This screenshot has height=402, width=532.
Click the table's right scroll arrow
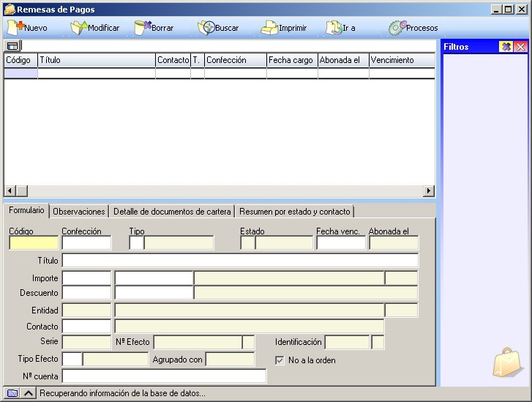429,191
